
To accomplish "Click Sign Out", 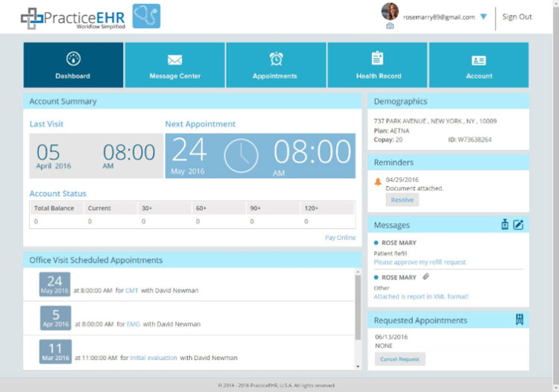I will tap(517, 17).
